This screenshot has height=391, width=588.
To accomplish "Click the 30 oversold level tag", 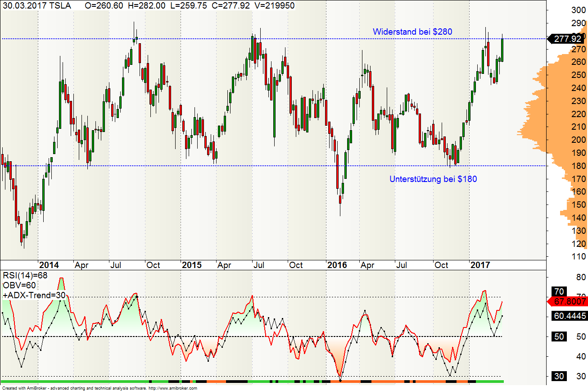I will click(x=560, y=377).
